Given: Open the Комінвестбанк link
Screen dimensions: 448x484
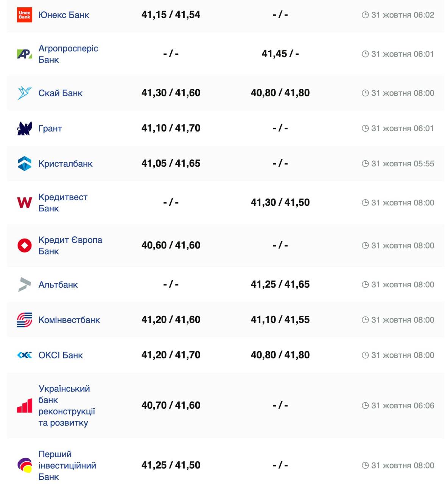Looking at the screenshot, I should click(x=69, y=320).
